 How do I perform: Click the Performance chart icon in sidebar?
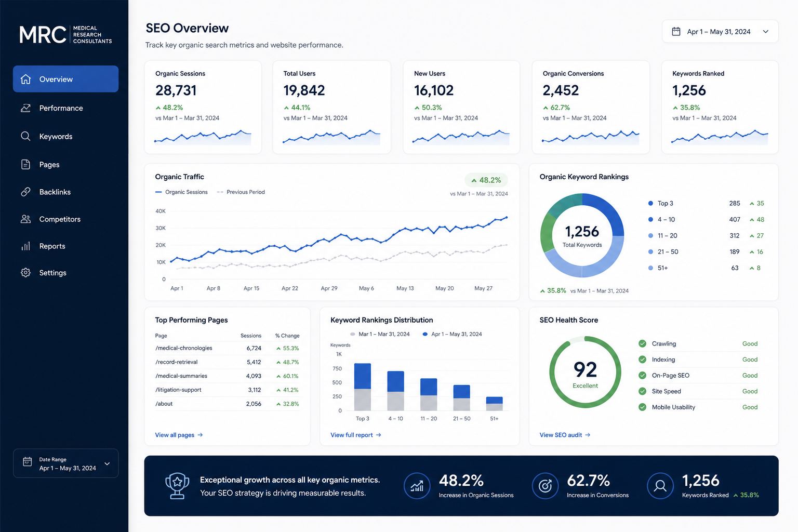coord(25,108)
